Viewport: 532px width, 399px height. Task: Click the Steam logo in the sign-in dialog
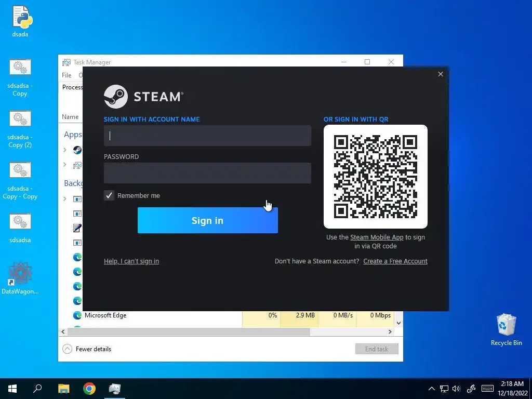tap(143, 97)
